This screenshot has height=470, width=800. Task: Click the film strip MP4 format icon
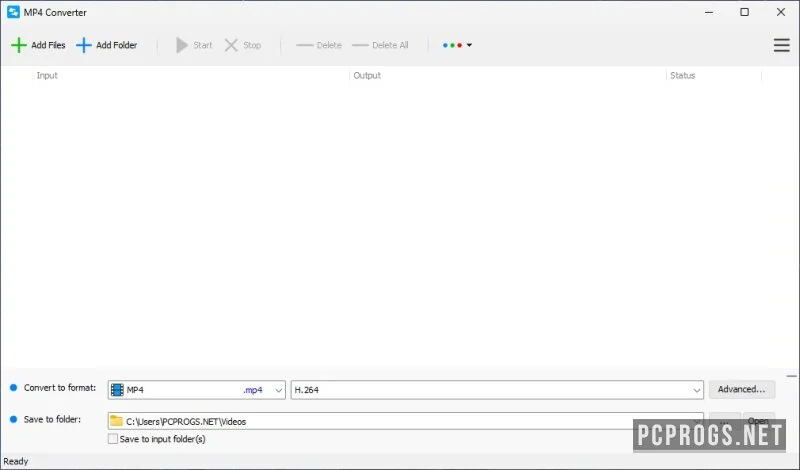click(117, 390)
